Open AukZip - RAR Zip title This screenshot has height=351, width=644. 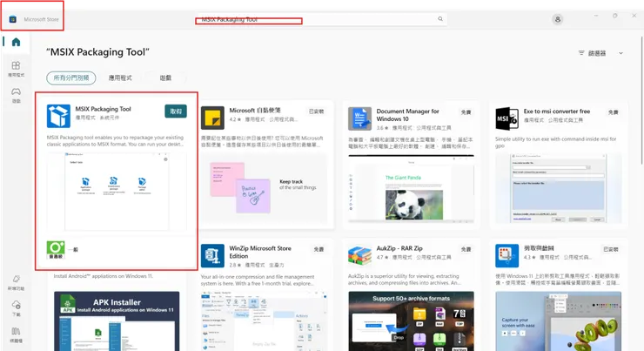point(399,248)
